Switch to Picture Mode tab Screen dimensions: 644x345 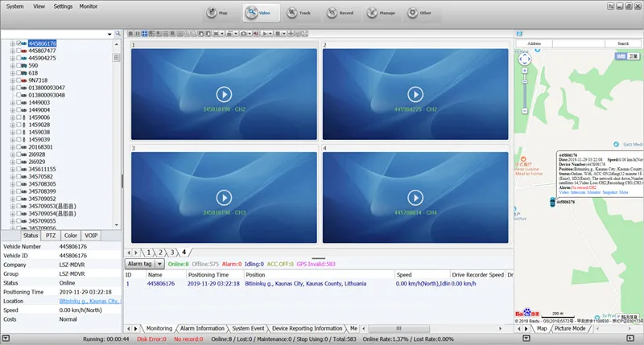tap(570, 328)
